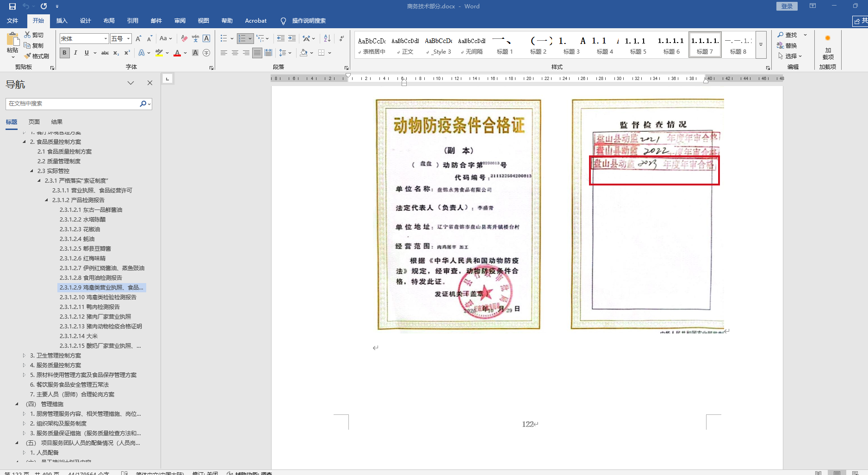Click the Save icon in title bar
Image resolution: width=868 pixels, height=475 pixels.
coord(12,6)
